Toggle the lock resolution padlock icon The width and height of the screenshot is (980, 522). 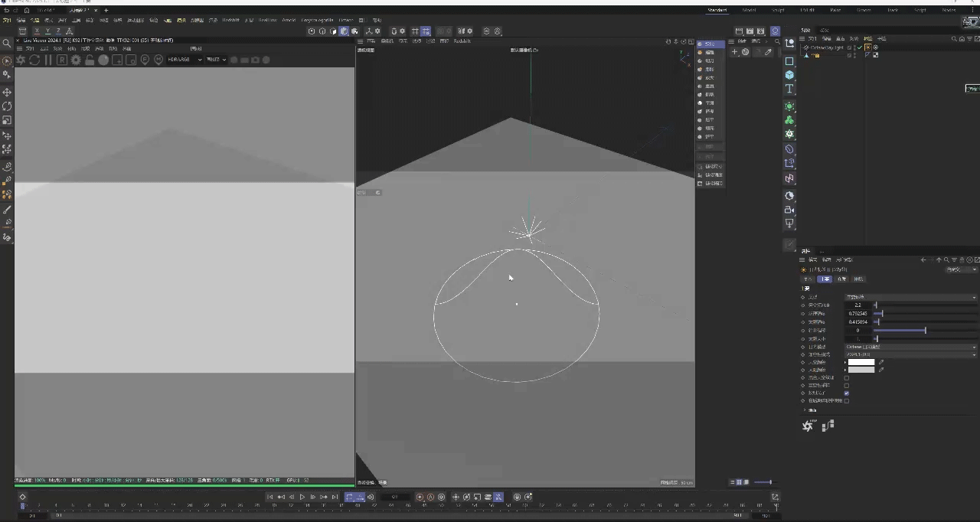click(90, 60)
